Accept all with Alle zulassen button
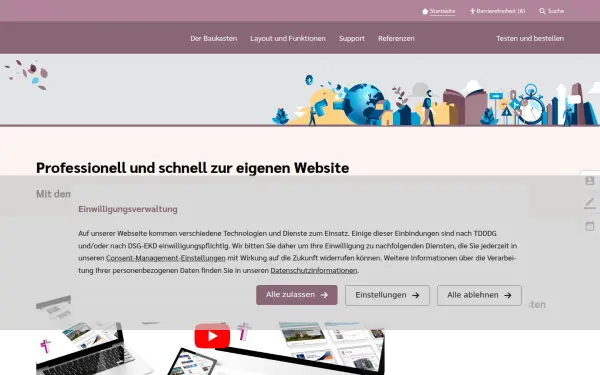This screenshot has width=600, height=375. (297, 295)
